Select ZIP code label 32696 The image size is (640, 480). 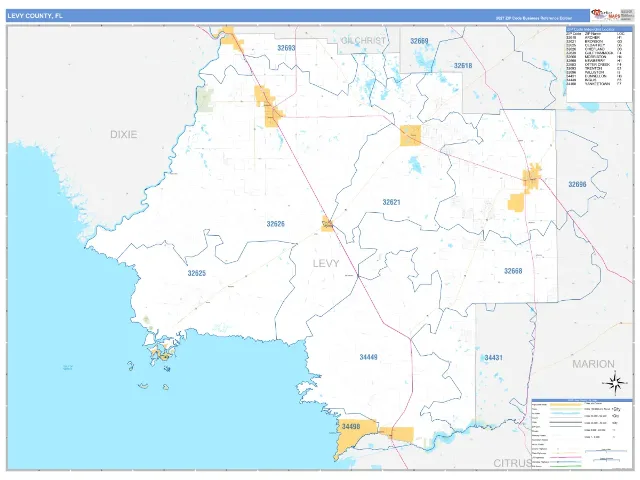(577, 184)
